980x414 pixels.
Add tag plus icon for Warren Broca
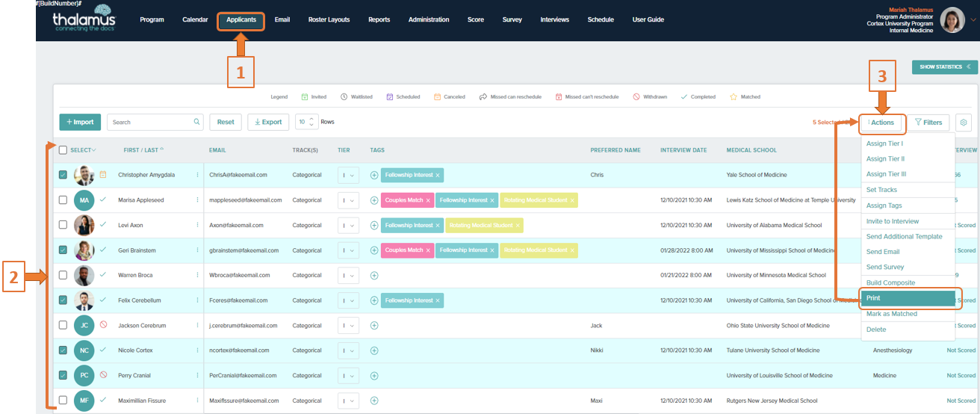(x=374, y=275)
